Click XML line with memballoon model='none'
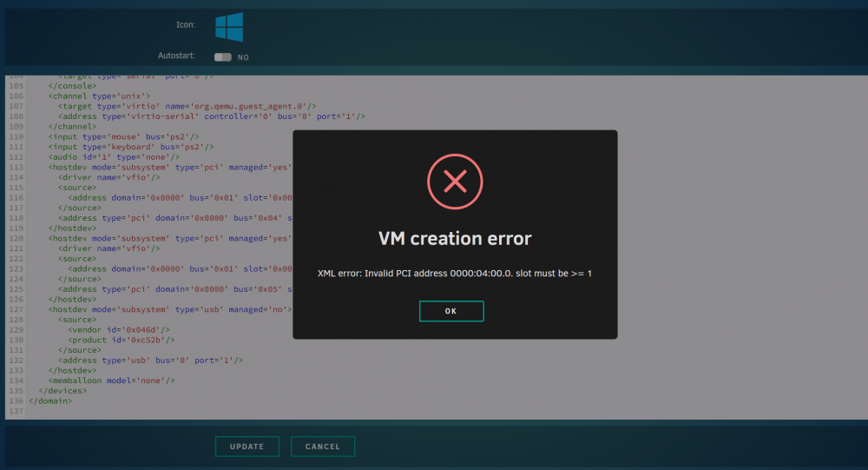 coord(111,381)
